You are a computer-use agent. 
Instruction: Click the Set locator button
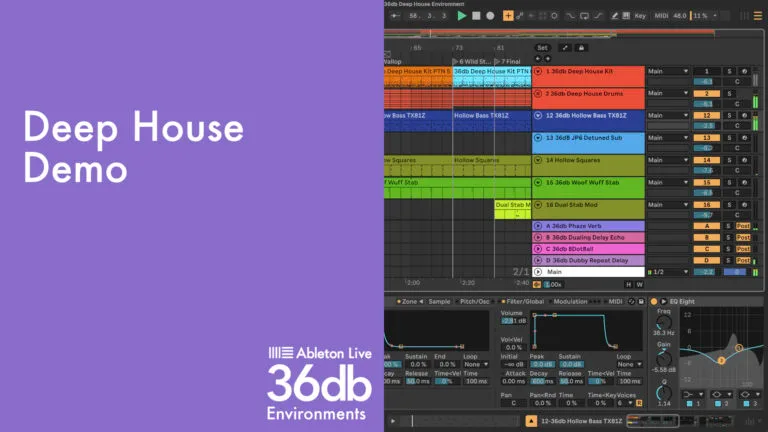(x=542, y=48)
